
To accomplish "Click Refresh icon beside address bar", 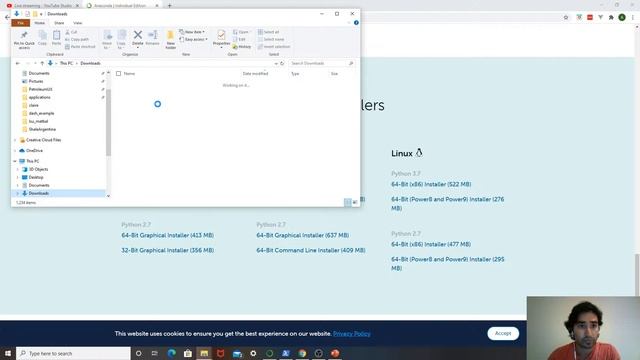I will [x=282, y=63].
